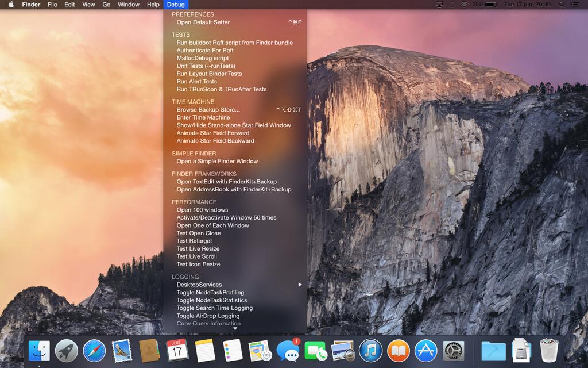Screen dimensions: 588x368
Task: Click the menu's scroll-down arrow at bottom
Action: click(x=235, y=328)
